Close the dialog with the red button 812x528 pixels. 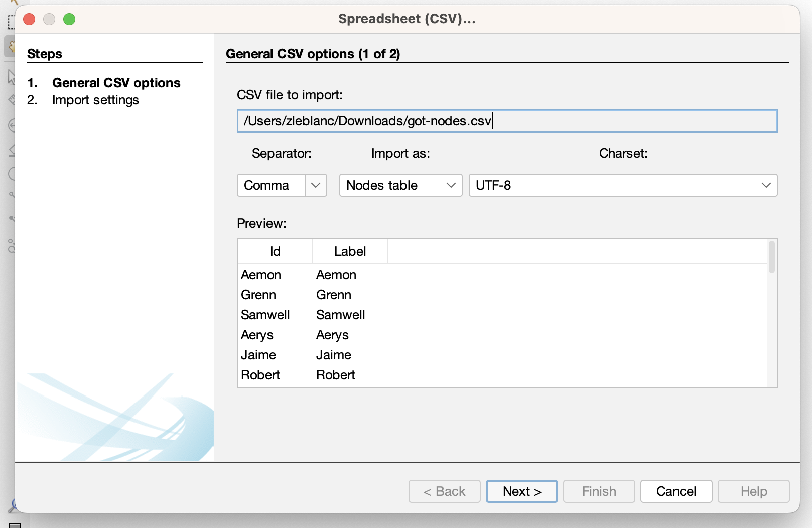pyautogui.click(x=29, y=19)
